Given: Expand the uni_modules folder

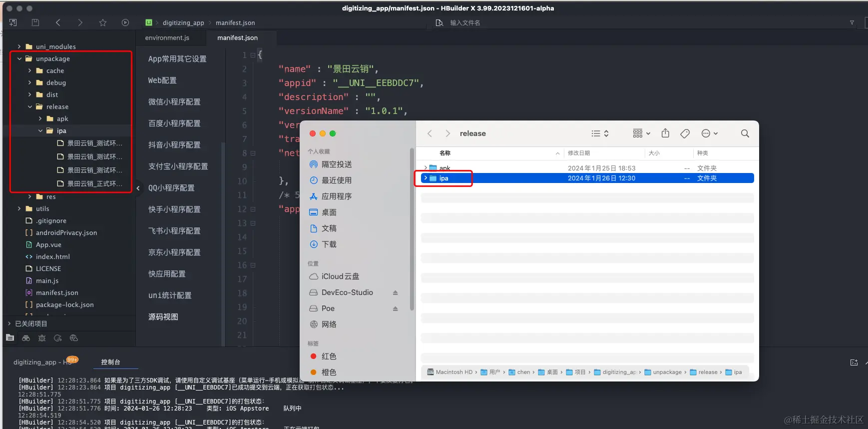Looking at the screenshot, I should [19, 46].
